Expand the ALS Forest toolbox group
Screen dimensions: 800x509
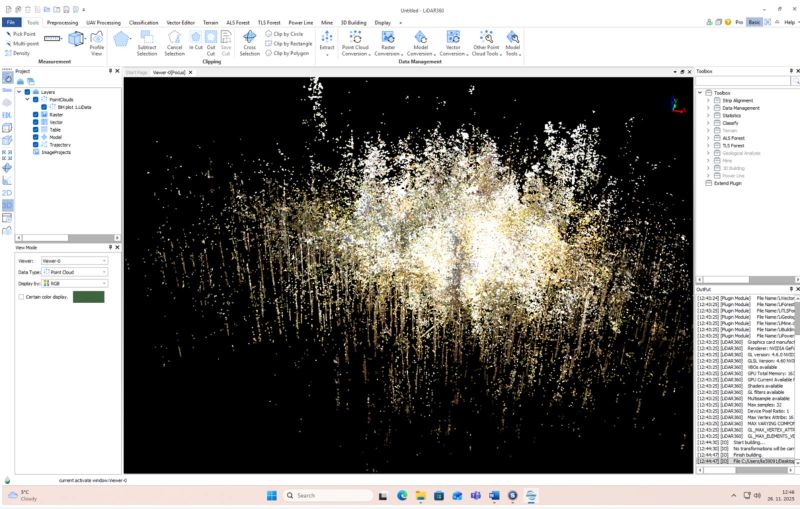(x=708, y=138)
